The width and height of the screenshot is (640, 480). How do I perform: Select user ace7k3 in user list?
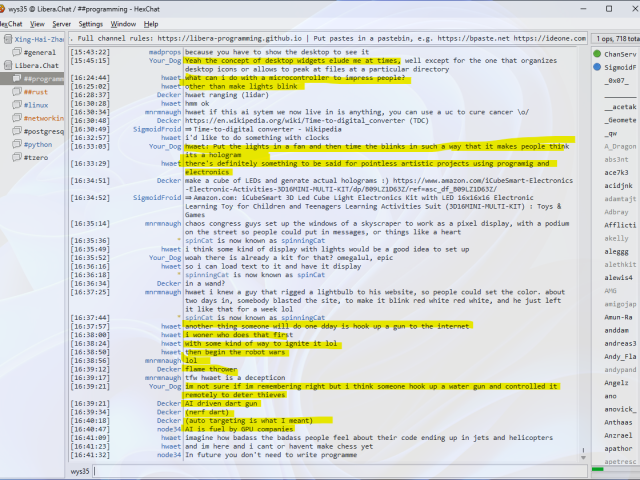616,172
